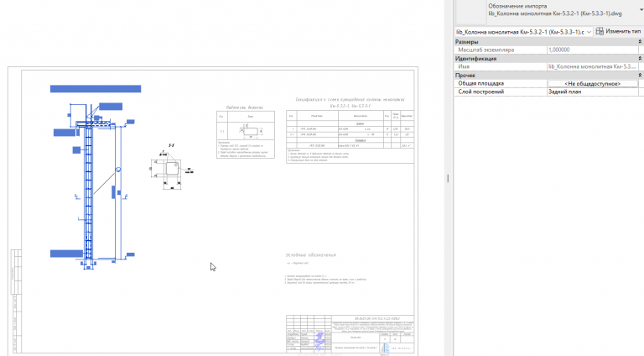The width and height of the screenshot is (644, 356).
Task: Collapse the Прочее properties group
Action: tap(640, 76)
